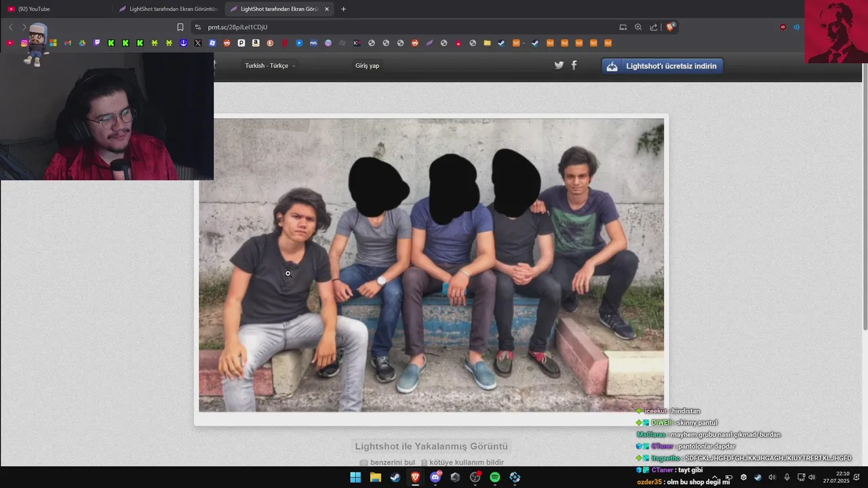
Task: Click the browser forward arrow
Action: click(x=24, y=27)
